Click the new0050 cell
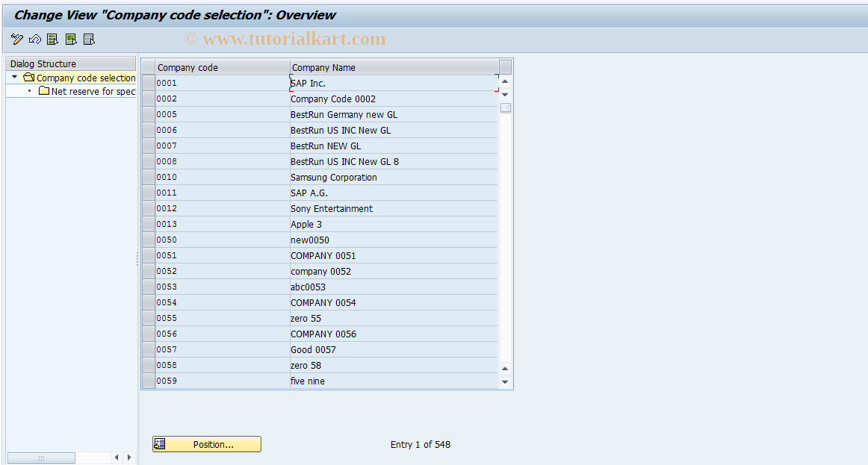Image resolution: width=868 pixels, height=465 pixels. [x=394, y=240]
